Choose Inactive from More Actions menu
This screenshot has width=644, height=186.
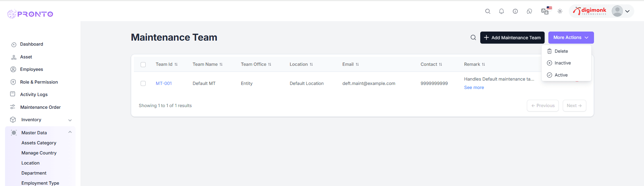click(562, 63)
